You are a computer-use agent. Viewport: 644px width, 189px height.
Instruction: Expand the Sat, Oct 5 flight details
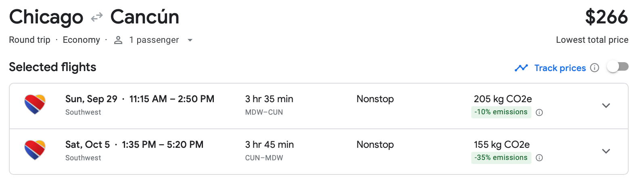click(x=606, y=151)
